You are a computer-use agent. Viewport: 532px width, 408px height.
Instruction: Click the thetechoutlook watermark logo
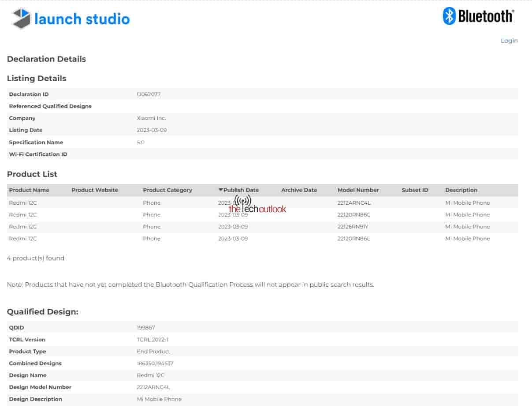pyautogui.click(x=257, y=206)
